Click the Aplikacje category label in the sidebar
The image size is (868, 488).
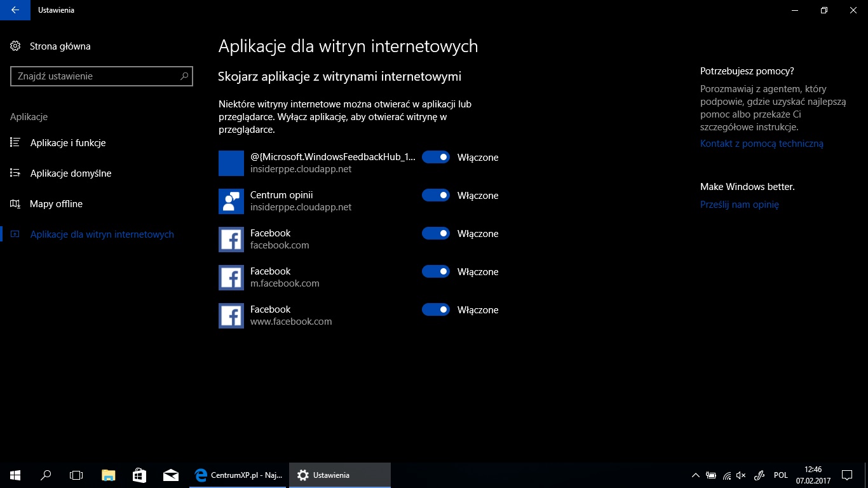click(x=29, y=117)
